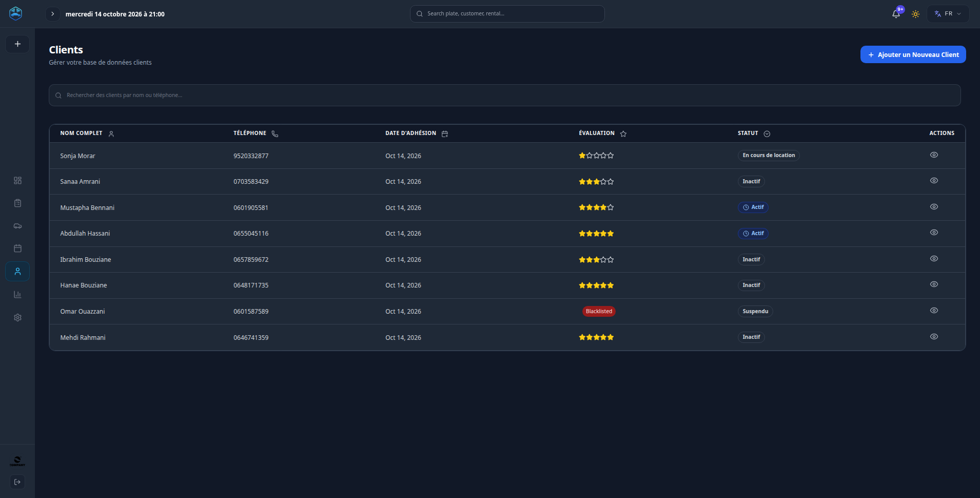Sort by the Date d'adhésion column header
Viewport: 980px width, 498px height.
tap(417, 133)
